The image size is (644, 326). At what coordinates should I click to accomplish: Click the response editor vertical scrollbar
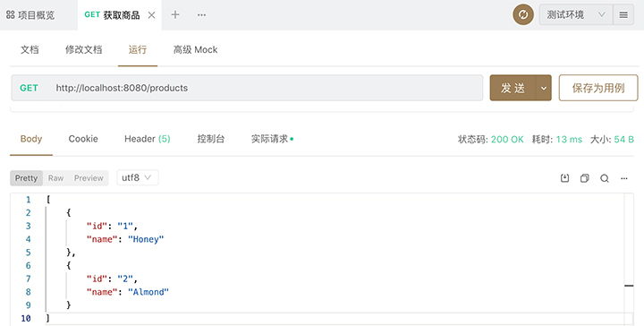[x=629, y=259]
